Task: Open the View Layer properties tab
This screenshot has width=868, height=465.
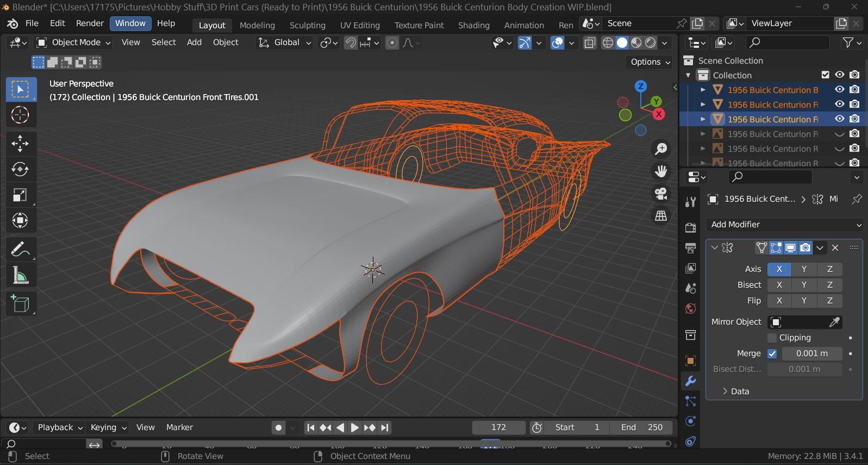Action: pyautogui.click(x=690, y=268)
